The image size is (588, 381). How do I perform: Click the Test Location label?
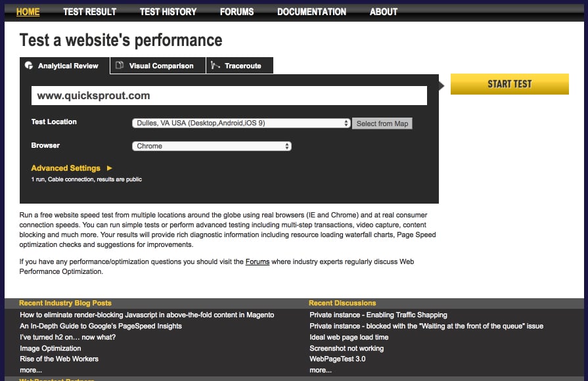[x=54, y=122]
